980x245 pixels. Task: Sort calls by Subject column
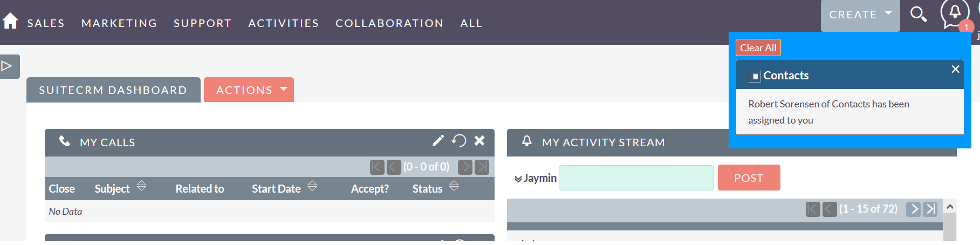coord(141,186)
